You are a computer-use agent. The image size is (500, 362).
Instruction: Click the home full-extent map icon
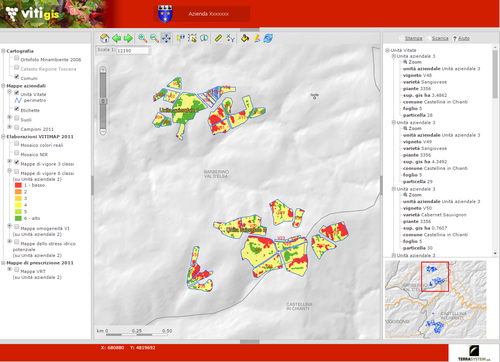click(105, 38)
